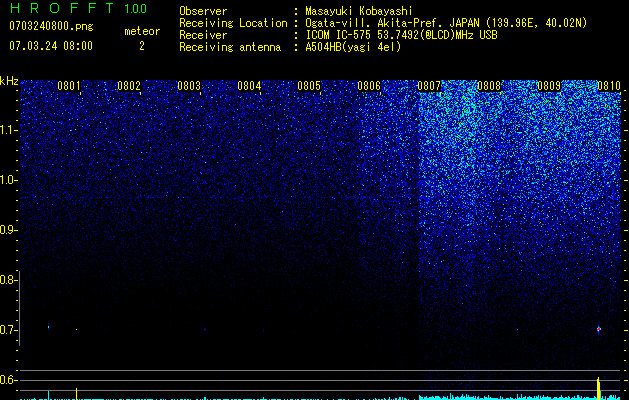Click the bright meteor echo near 0810
Viewport: 629px width, 400px height.
(599, 329)
